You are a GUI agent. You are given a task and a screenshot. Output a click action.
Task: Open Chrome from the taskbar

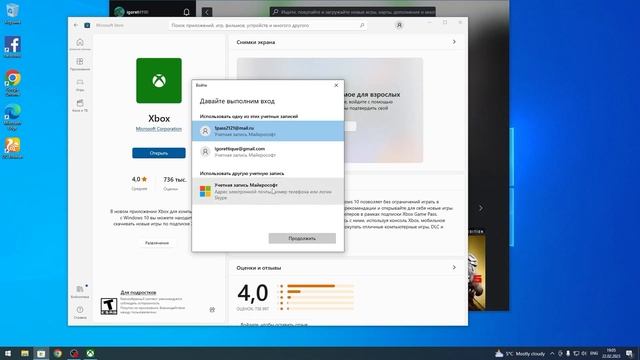pos(58,353)
